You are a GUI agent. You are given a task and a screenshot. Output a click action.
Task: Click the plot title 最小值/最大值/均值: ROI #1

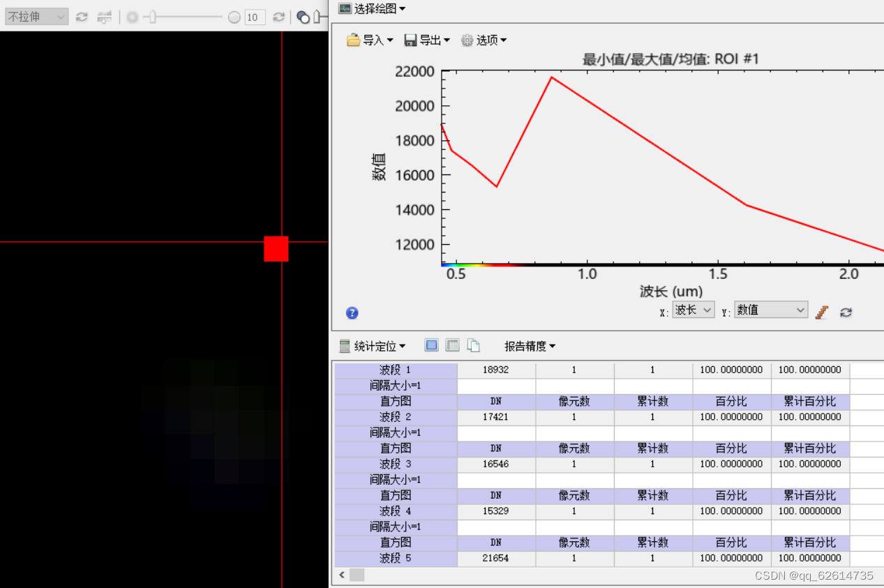[671, 60]
